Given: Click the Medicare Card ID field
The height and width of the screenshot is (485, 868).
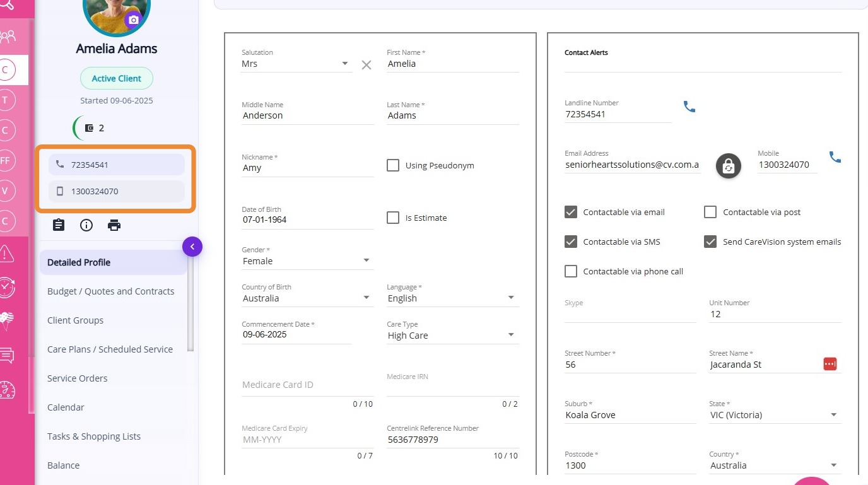Looking at the screenshot, I should click(307, 385).
